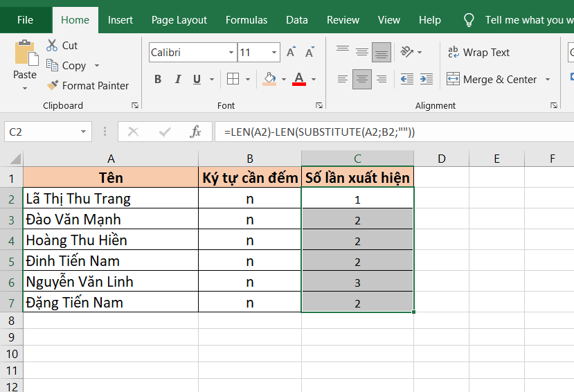Open the Name Box dropdown arrow
This screenshot has height=392, width=574.
tap(84, 132)
